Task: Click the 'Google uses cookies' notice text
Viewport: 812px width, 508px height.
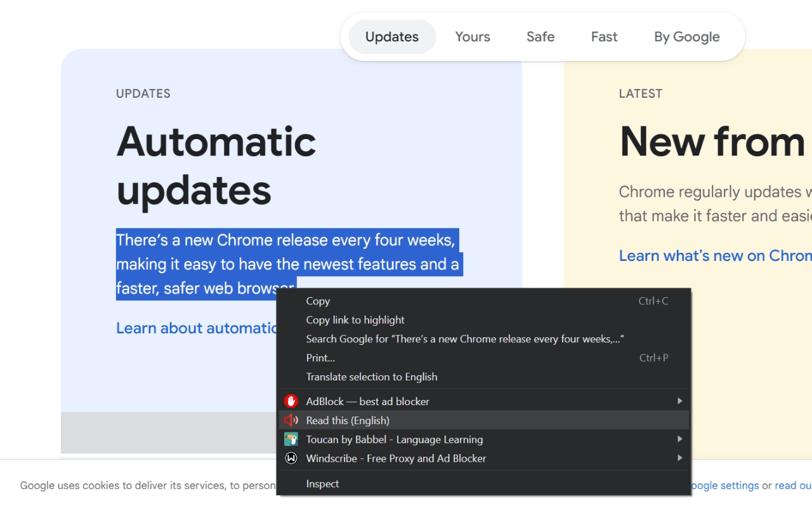Action: click(x=148, y=486)
